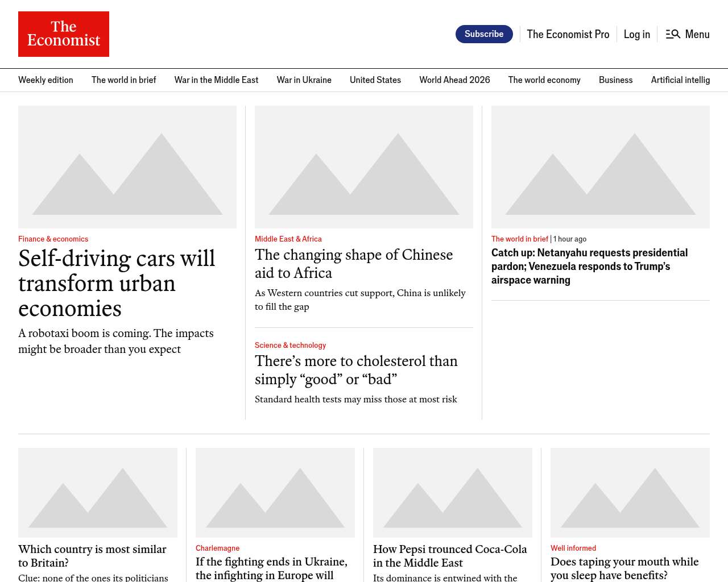Read the cholesterol article headline
Screen dimensions: 728x582
click(x=356, y=370)
